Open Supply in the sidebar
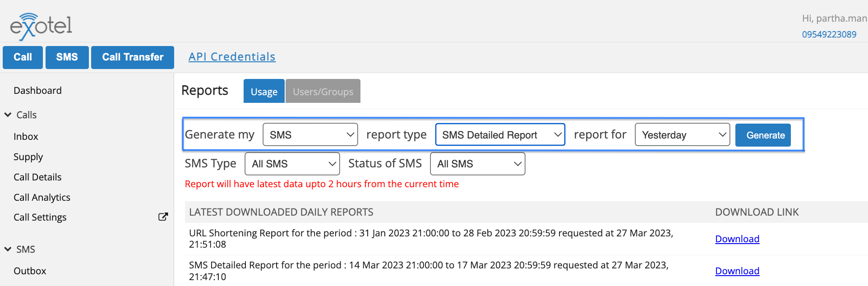The width and height of the screenshot is (868, 286). tap(28, 157)
